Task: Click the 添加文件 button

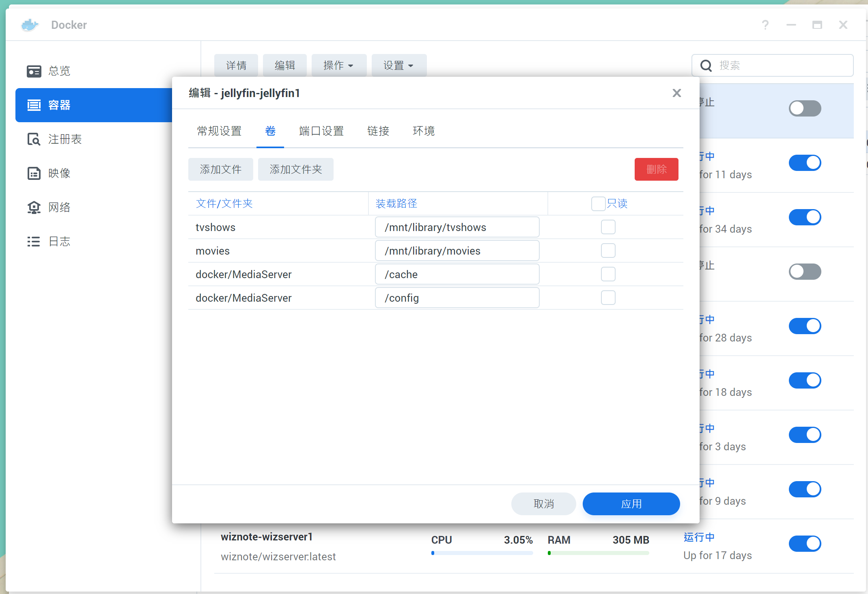Action: pos(221,169)
